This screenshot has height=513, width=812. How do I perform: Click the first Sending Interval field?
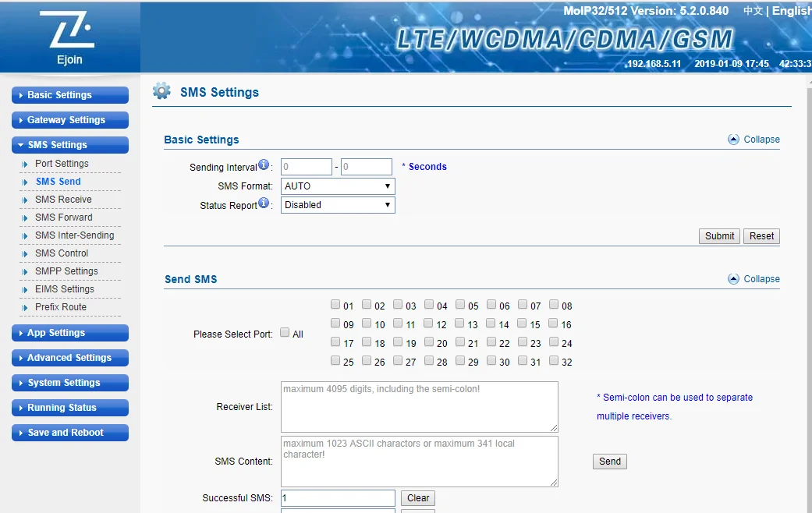[306, 167]
